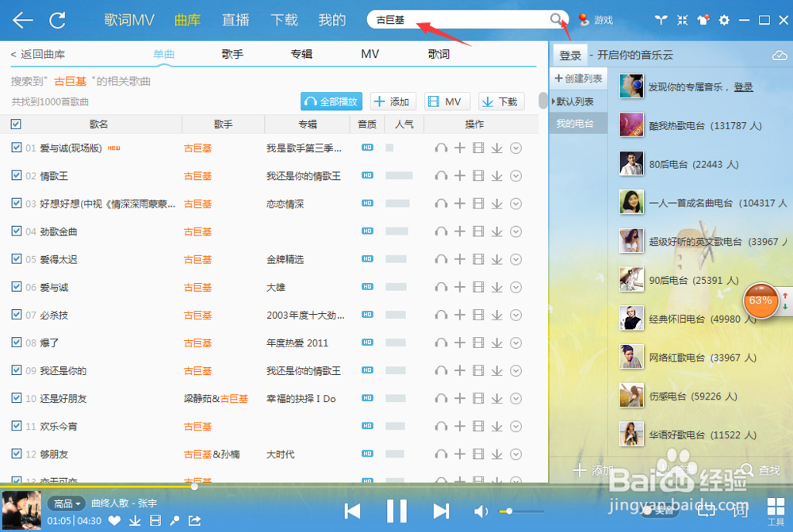Uncheck song 10 还是好朋友
Viewport: 793px width, 532px height.
tap(16, 397)
